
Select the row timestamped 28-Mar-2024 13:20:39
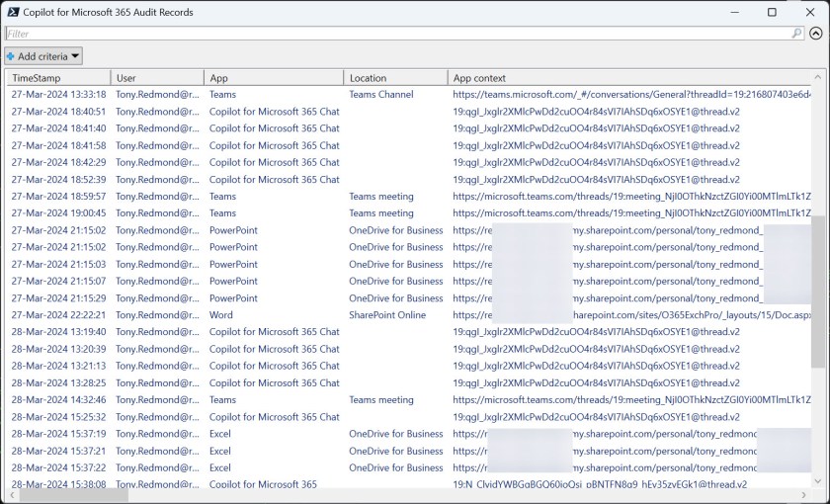point(409,349)
